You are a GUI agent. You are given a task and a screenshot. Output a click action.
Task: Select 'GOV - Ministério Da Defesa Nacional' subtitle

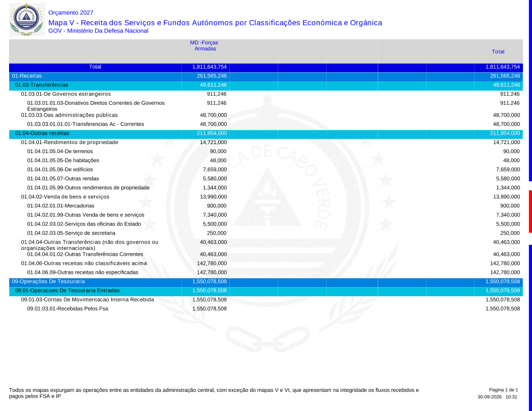98,31
